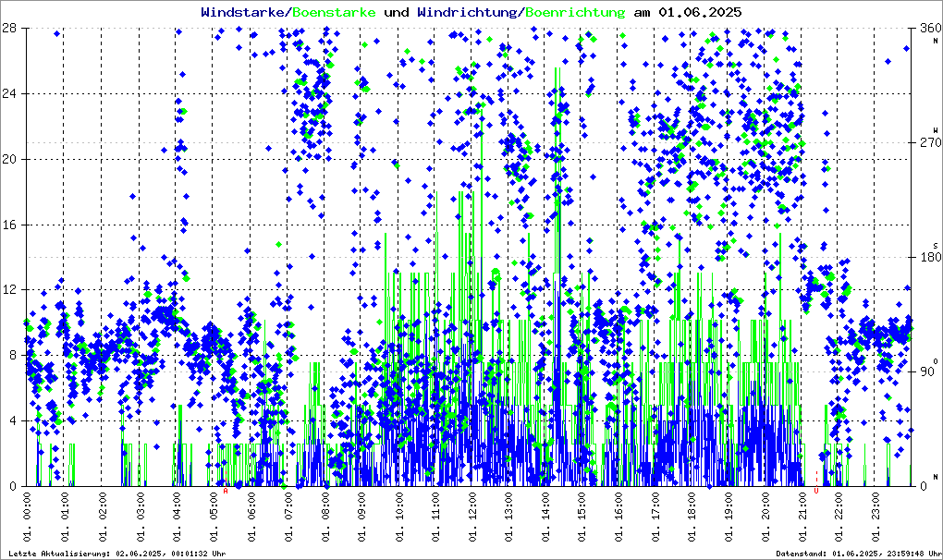943x560 pixels.
Task: Click time axis label '01. 17:00'
Action: tap(655, 517)
